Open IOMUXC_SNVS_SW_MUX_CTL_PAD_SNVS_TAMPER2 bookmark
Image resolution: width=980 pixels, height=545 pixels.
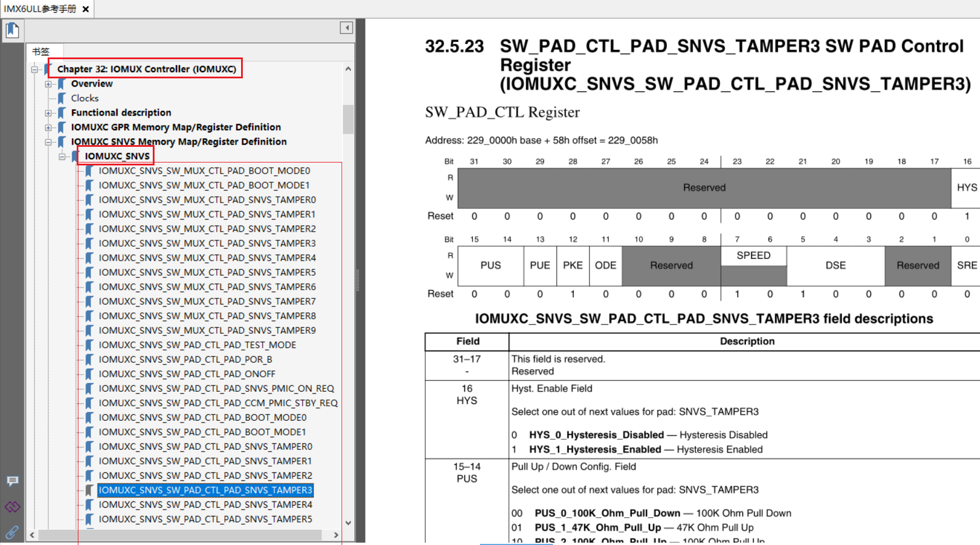tap(207, 229)
